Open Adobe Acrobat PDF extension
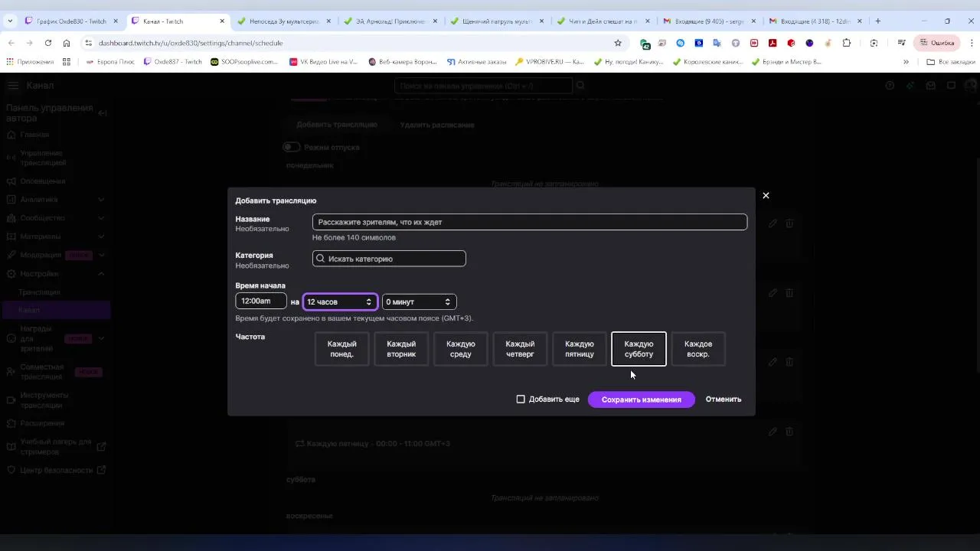The height and width of the screenshot is (551, 980). tap(773, 43)
